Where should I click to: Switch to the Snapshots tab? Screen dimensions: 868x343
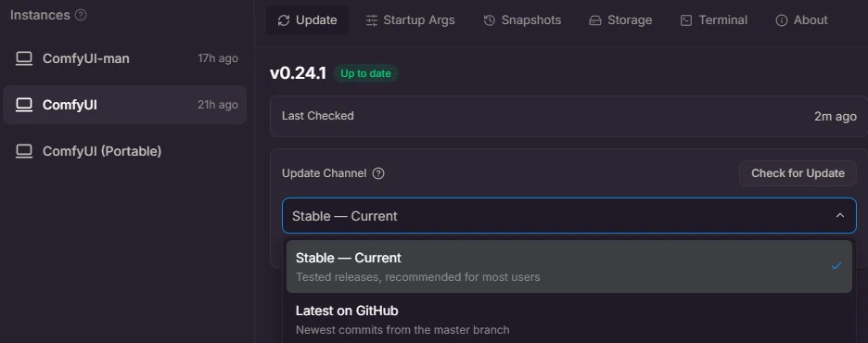[x=522, y=20]
